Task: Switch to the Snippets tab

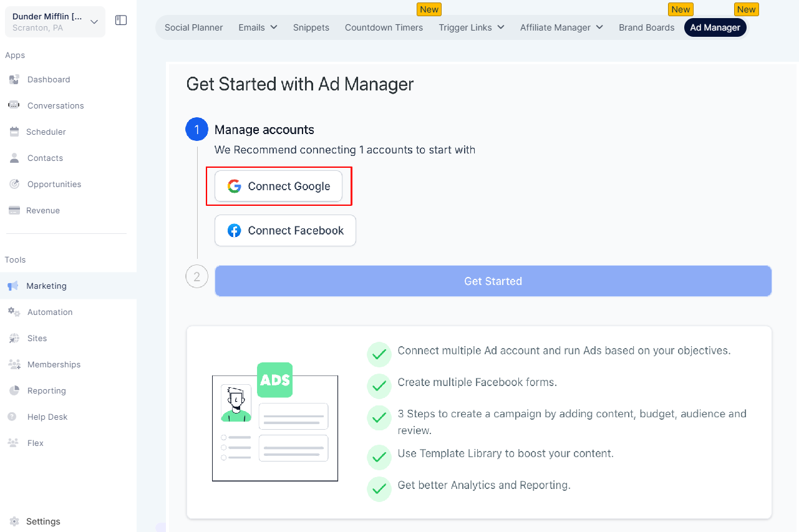Action: (x=311, y=27)
